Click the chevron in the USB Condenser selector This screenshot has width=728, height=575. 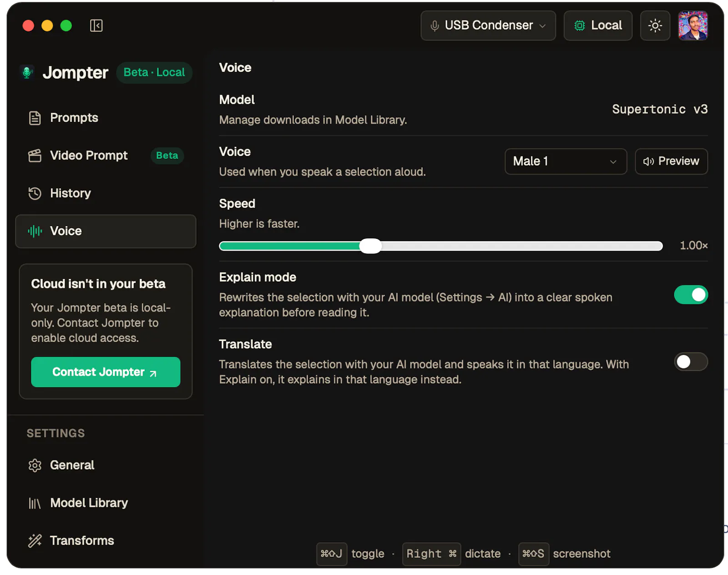click(542, 26)
